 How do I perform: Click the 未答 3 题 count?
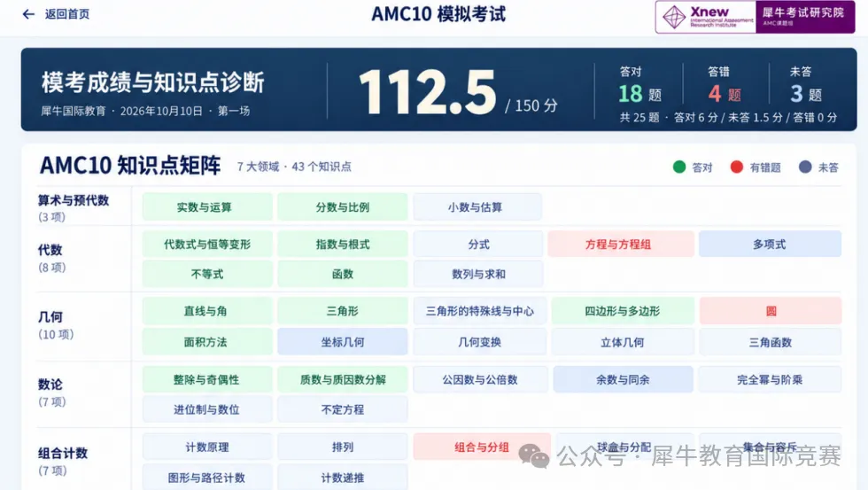tap(806, 86)
